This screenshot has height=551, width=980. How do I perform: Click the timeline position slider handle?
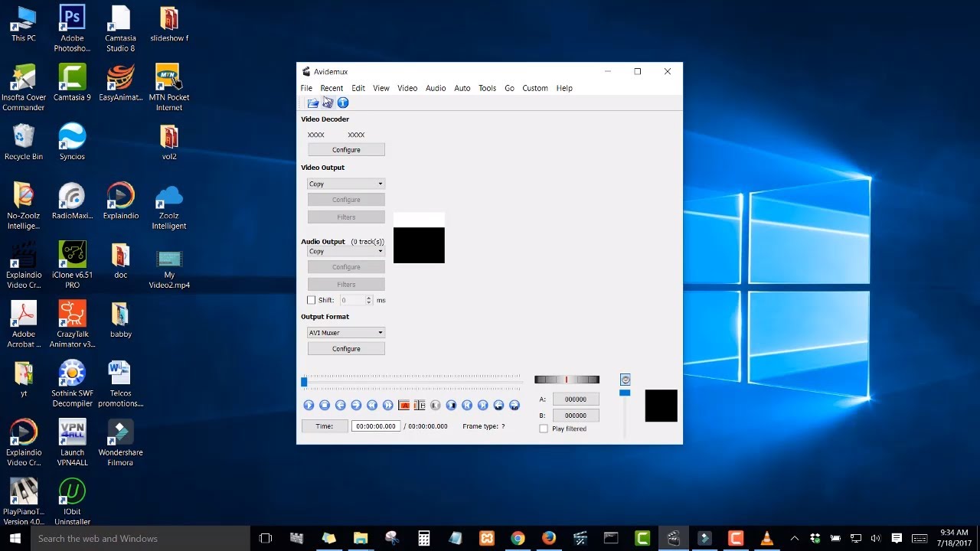tap(304, 381)
